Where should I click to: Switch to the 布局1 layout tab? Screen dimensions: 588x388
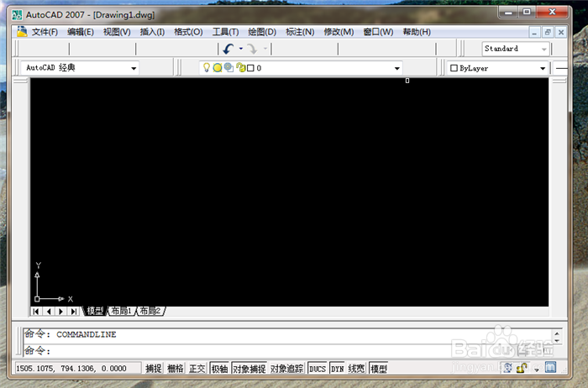121,311
